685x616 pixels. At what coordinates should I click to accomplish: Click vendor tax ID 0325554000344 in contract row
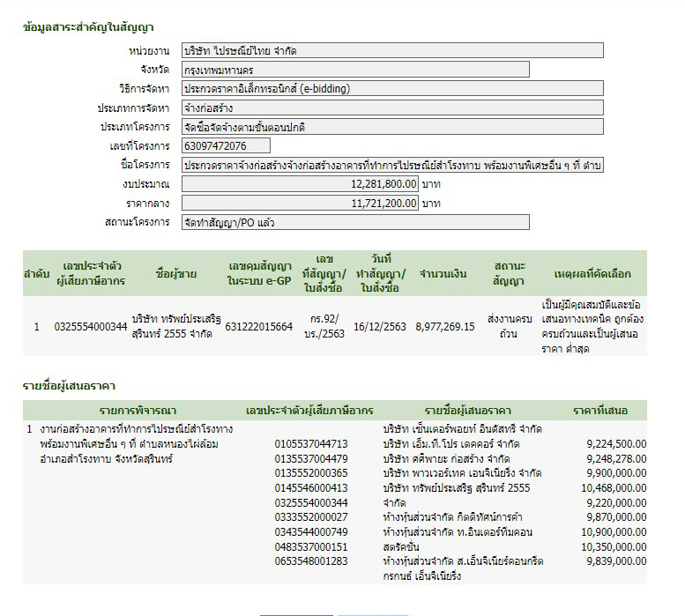tap(91, 326)
